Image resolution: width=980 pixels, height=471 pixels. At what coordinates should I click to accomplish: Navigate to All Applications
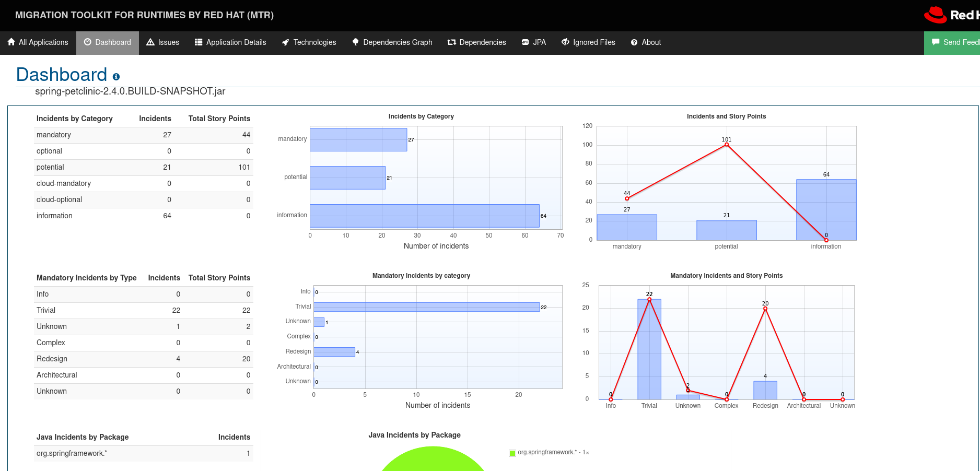click(38, 42)
